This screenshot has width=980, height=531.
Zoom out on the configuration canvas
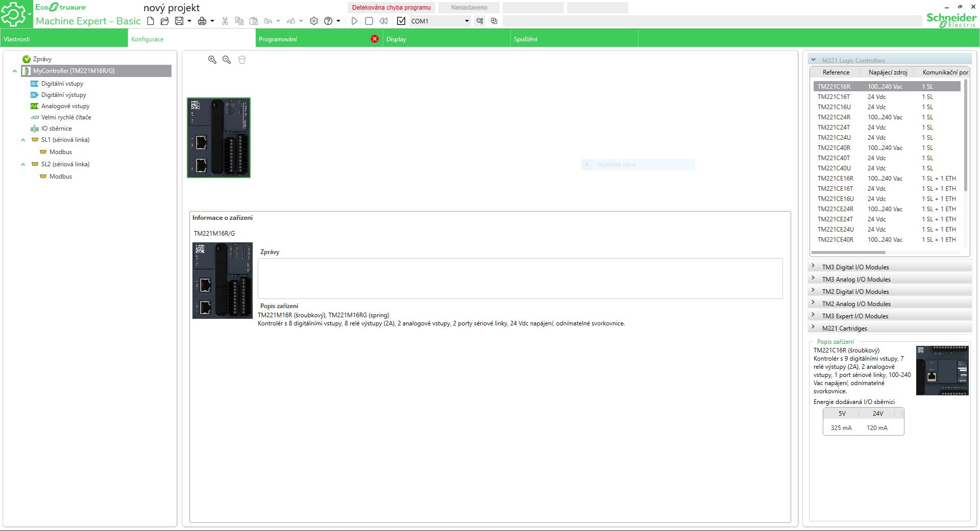tap(227, 60)
